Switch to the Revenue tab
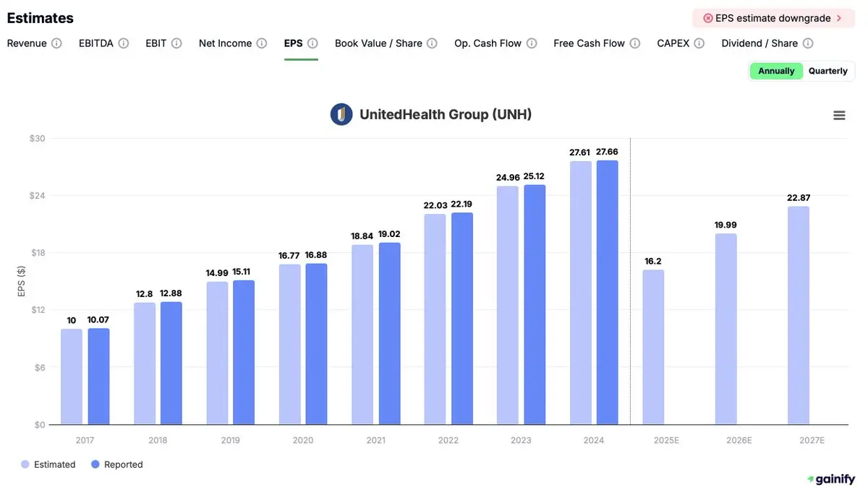This screenshot has height=490, width=868. 27,43
